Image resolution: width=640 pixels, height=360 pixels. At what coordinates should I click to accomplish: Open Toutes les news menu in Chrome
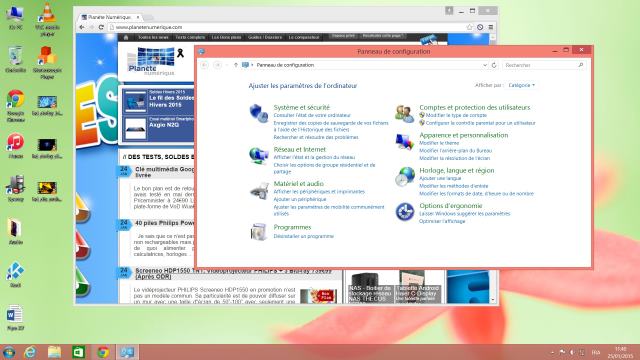pos(153,37)
